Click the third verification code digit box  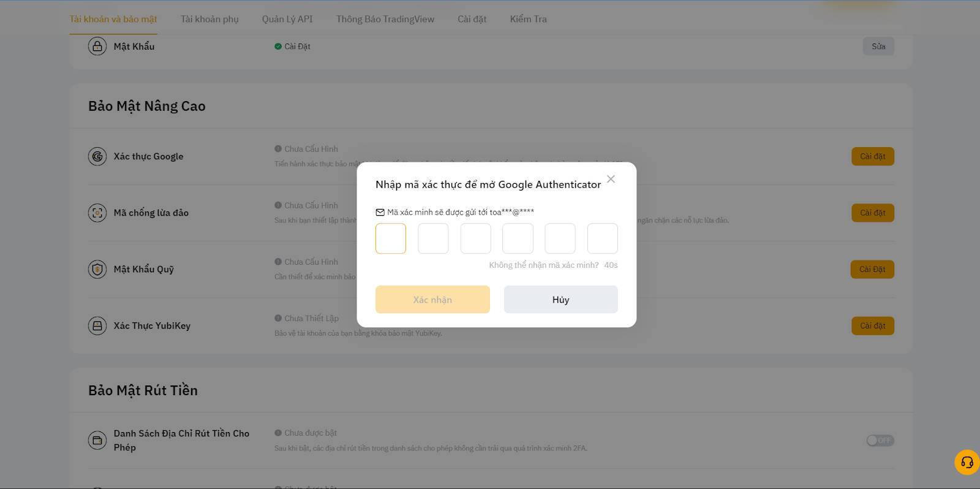point(476,238)
